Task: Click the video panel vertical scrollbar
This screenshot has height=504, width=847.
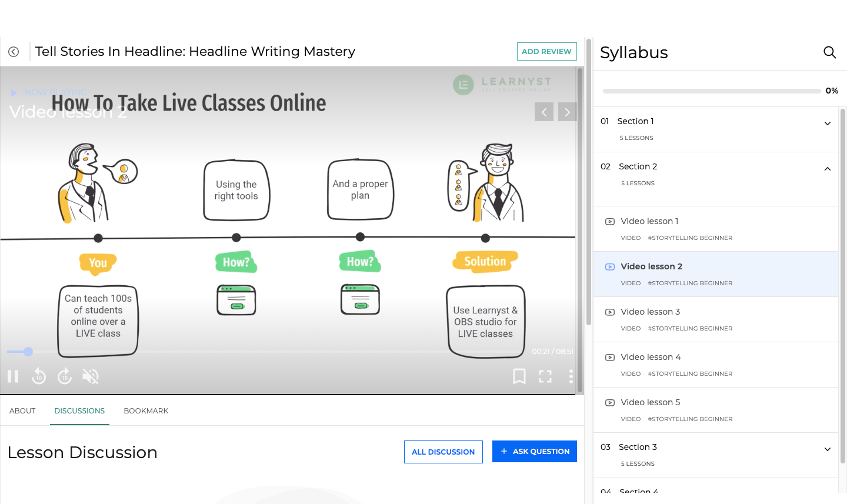Action: point(580,230)
